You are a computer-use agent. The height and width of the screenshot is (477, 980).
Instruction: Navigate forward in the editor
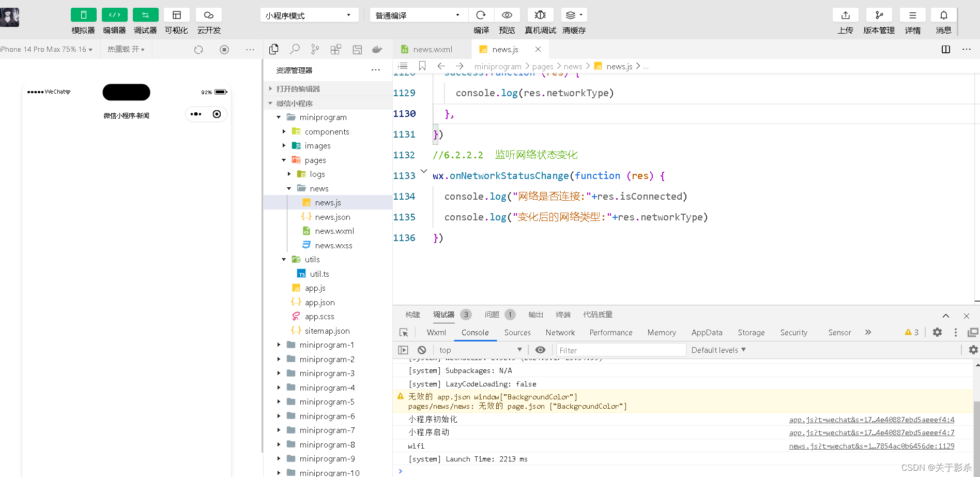pos(460,66)
